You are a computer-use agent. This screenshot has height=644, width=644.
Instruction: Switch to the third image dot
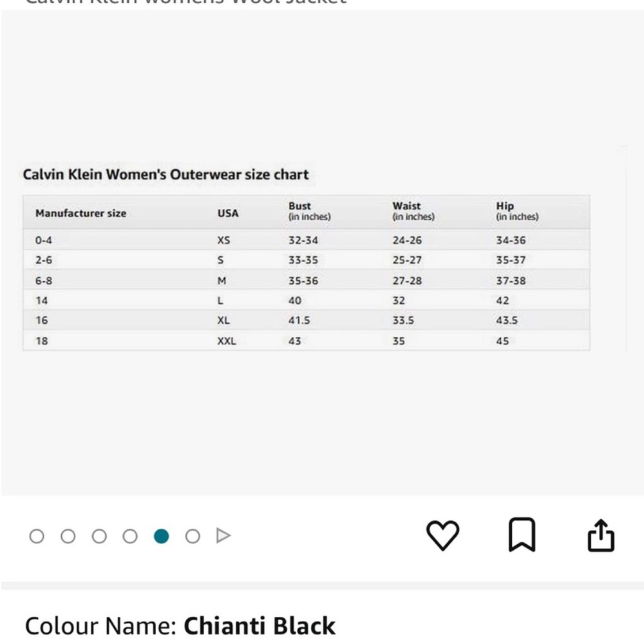click(99, 536)
